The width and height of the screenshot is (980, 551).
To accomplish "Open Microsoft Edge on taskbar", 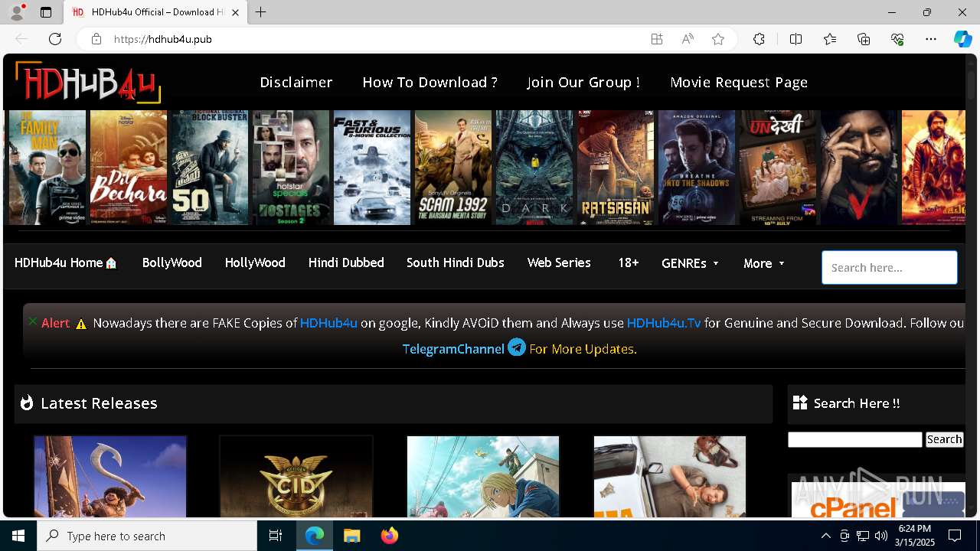I will coord(315,536).
